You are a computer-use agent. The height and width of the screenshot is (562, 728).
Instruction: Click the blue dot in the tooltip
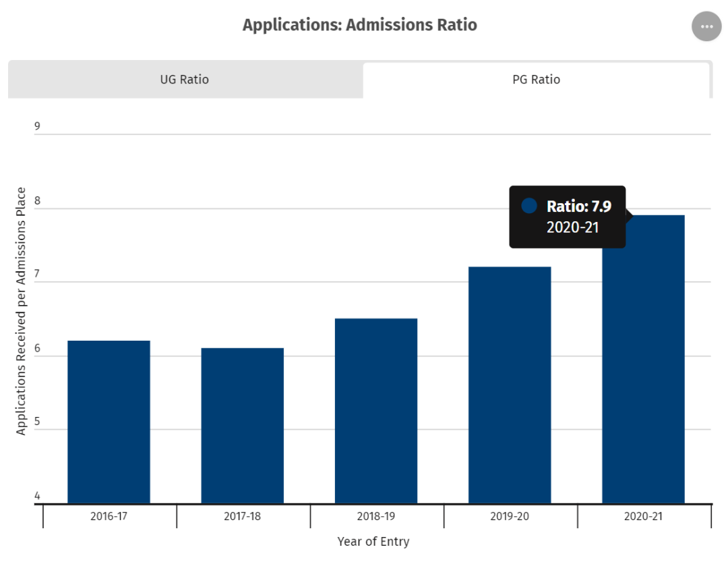click(529, 206)
